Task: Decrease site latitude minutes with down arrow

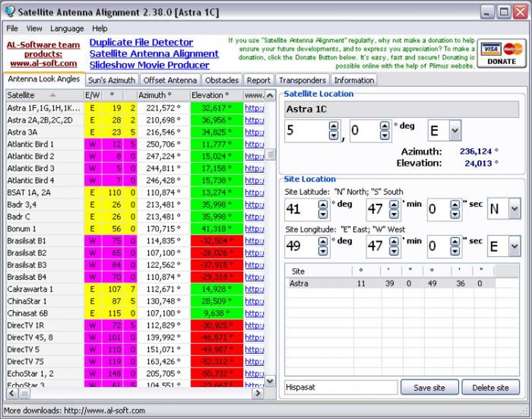Action: [394, 214]
